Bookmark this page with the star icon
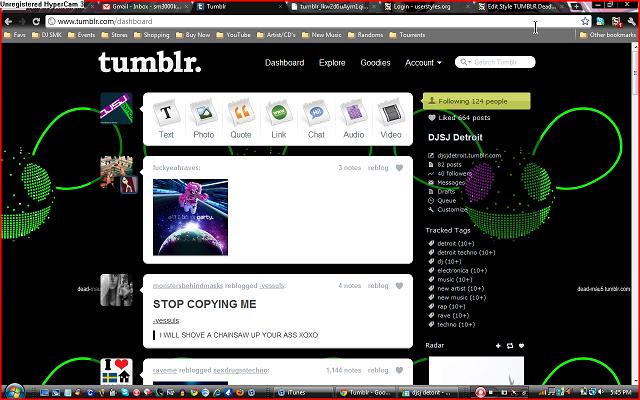Viewport: 640px width, 400px height. (585, 21)
